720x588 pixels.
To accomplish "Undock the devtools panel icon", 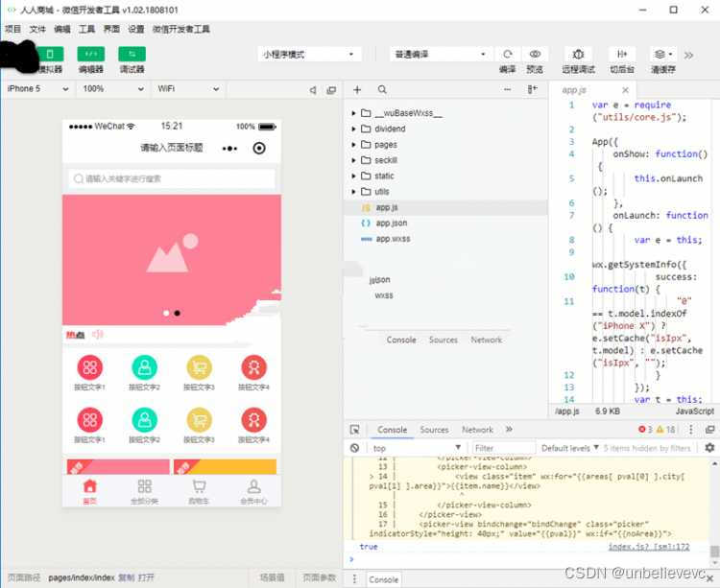I will (x=709, y=430).
